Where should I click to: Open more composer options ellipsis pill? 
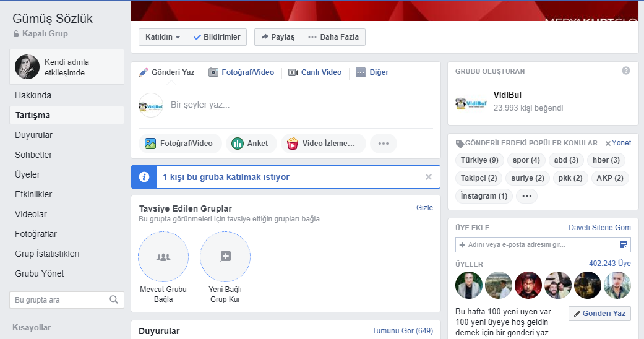click(x=383, y=144)
